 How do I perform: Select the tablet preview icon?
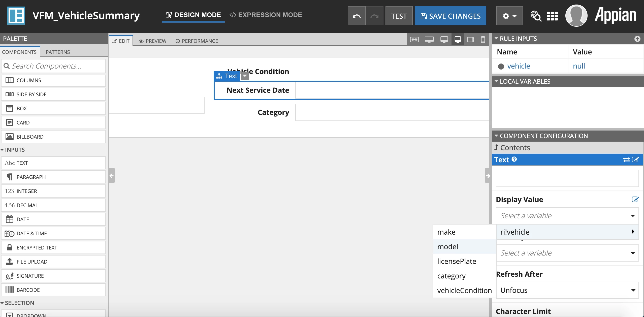click(x=470, y=40)
